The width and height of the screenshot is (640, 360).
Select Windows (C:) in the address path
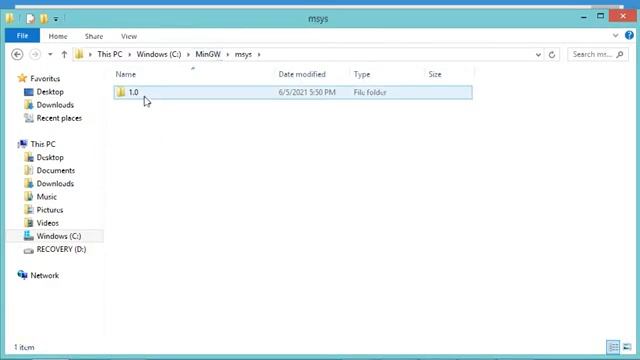[159, 54]
